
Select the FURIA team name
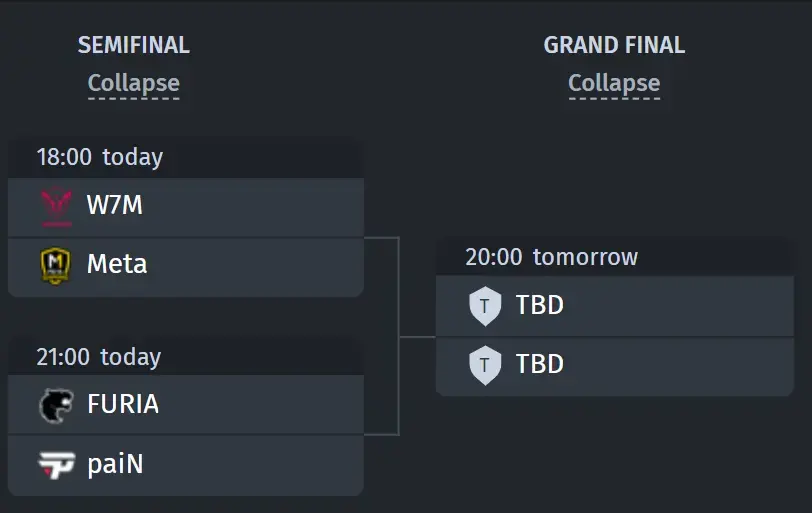pos(123,404)
